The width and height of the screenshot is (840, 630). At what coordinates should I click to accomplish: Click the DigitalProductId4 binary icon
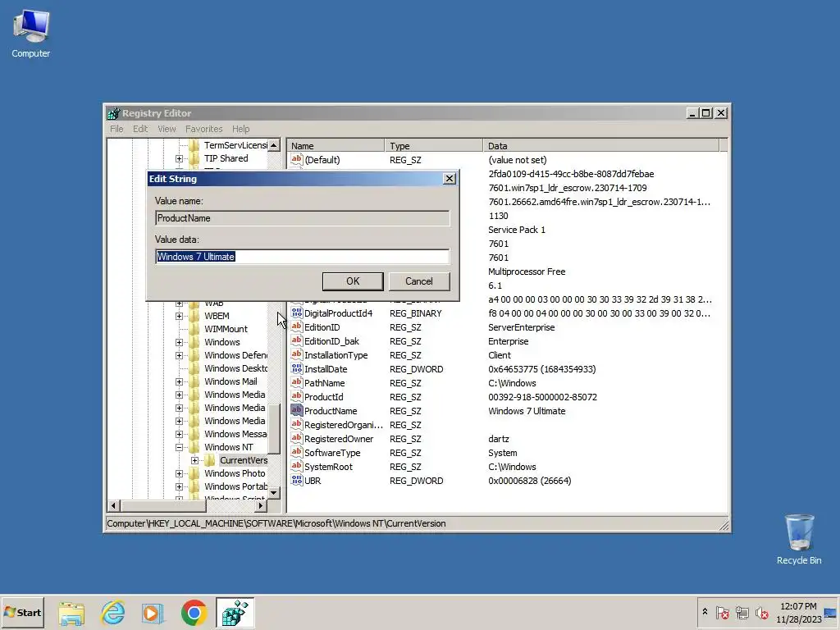pyautogui.click(x=296, y=313)
